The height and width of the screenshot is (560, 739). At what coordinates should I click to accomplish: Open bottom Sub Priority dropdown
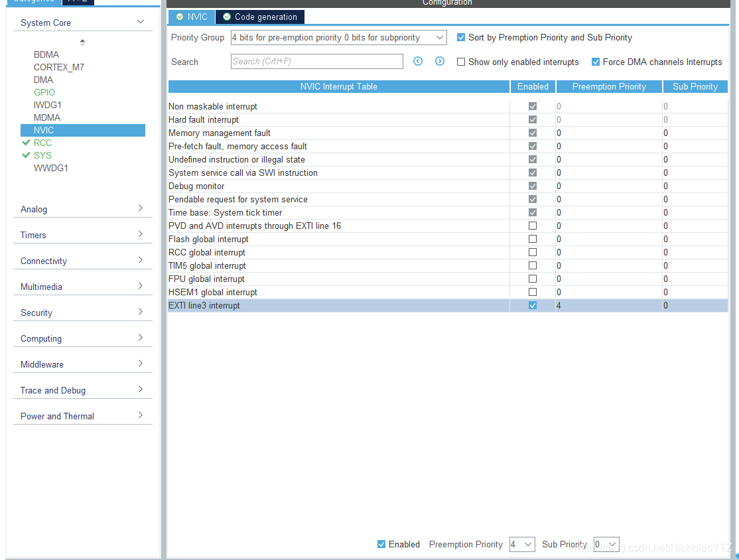point(606,545)
